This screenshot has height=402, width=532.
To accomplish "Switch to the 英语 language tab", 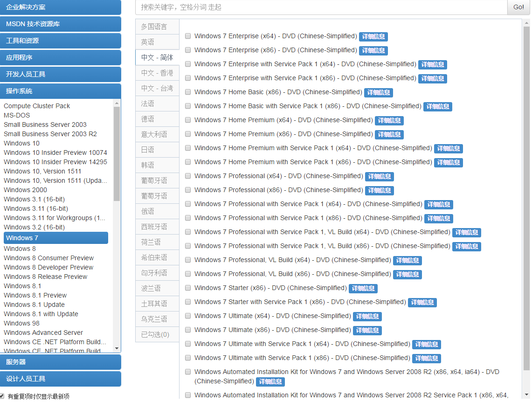I will click(x=157, y=42).
